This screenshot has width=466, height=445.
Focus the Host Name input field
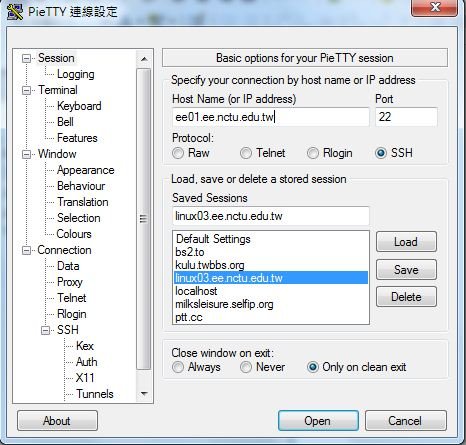[x=271, y=117]
